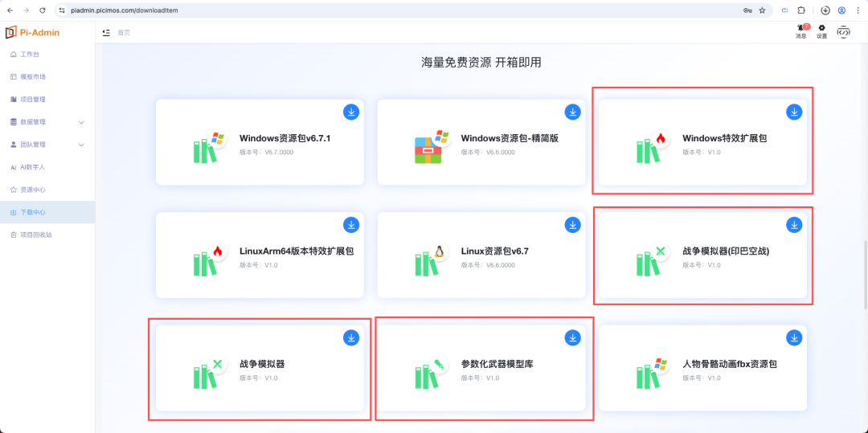Focus the Chrome address bar URL

point(125,10)
